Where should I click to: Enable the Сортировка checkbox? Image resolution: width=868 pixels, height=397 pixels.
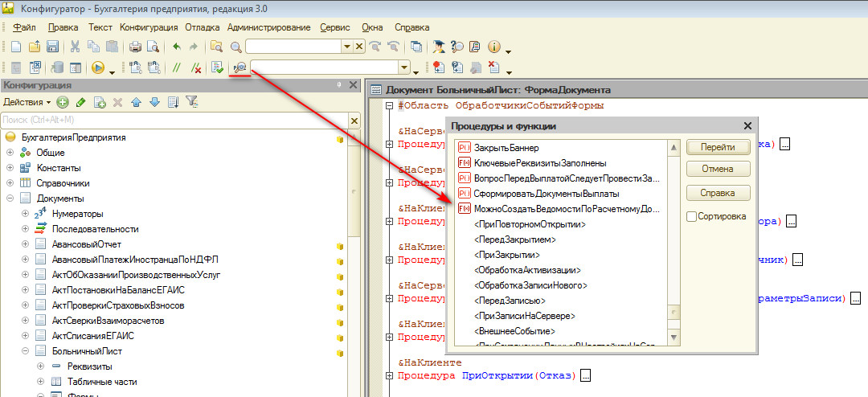click(x=692, y=216)
